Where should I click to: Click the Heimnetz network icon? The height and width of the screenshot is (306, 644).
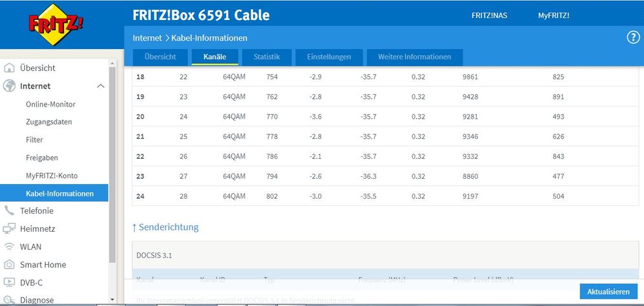9,229
